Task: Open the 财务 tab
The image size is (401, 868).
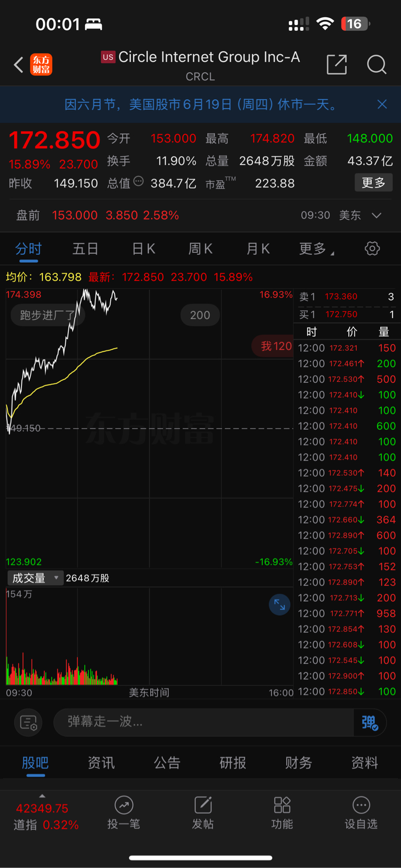Action: pyautogui.click(x=299, y=763)
